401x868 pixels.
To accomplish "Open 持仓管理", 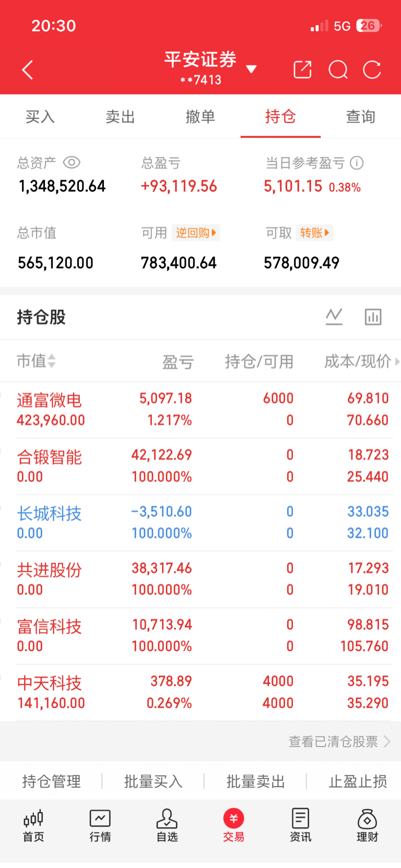I will click(x=51, y=781).
